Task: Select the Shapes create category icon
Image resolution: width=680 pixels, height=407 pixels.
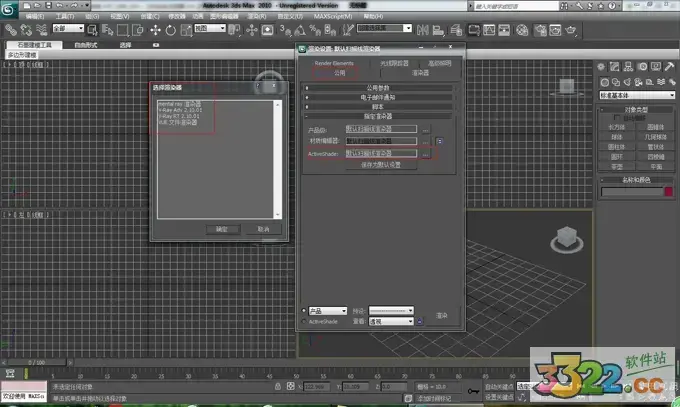Action: point(616,82)
